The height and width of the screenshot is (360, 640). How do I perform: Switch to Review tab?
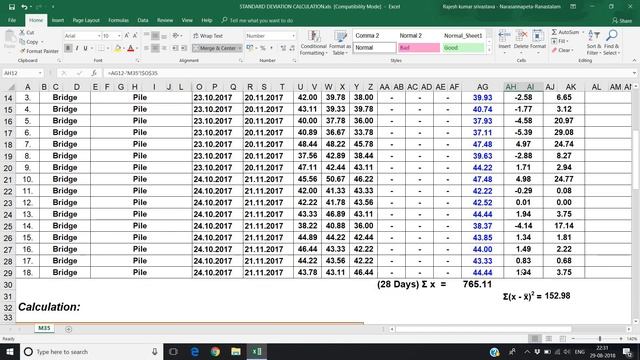165,20
